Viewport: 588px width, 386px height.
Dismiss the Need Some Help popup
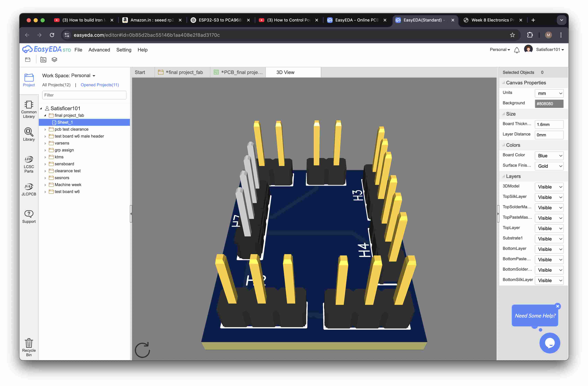click(558, 306)
